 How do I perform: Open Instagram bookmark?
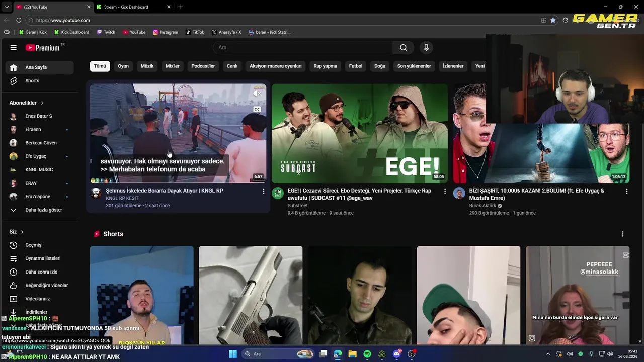point(165,32)
